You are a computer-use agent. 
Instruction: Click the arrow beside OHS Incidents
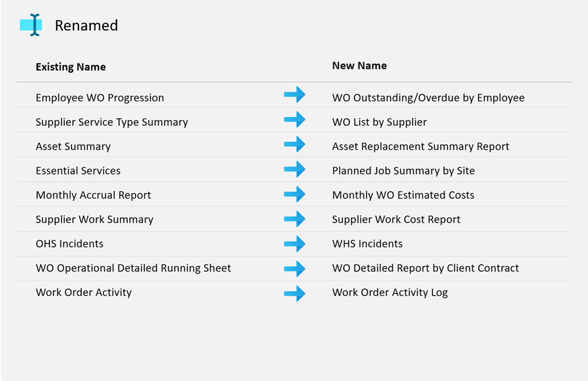[x=295, y=244]
